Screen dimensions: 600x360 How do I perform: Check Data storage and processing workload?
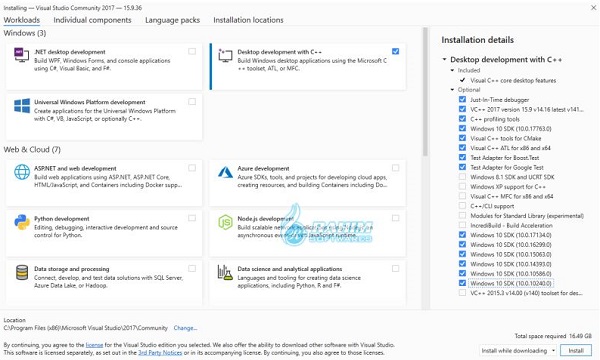(x=192, y=268)
